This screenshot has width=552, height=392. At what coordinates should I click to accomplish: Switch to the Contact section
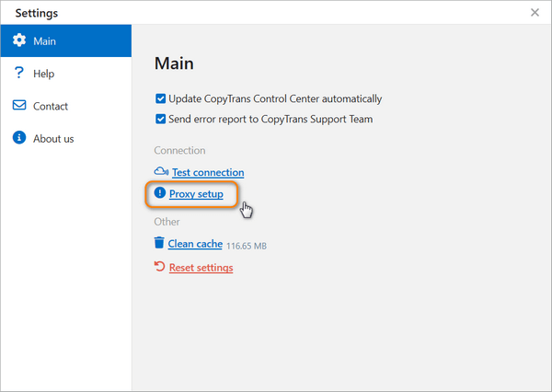coord(51,107)
